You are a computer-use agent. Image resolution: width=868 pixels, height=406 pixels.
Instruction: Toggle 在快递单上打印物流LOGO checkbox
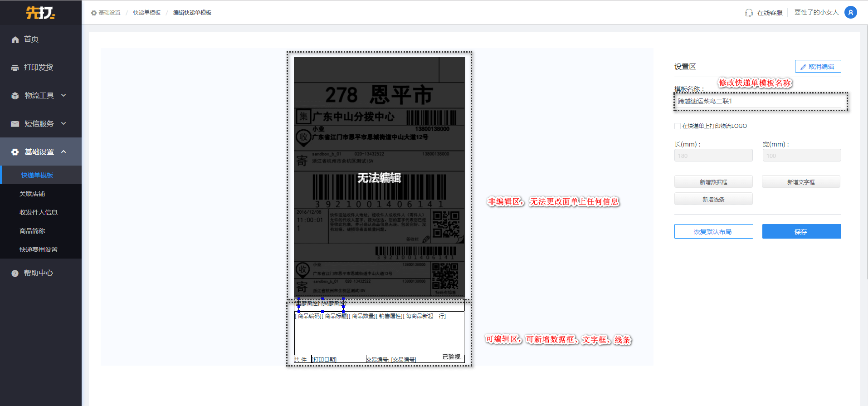[678, 126]
